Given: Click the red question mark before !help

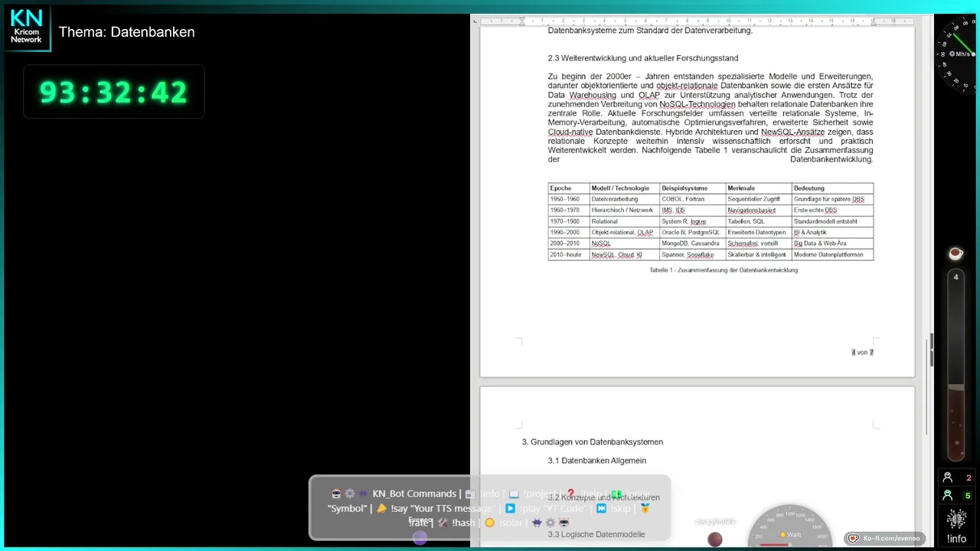Looking at the screenshot, I should pos(570,494).
